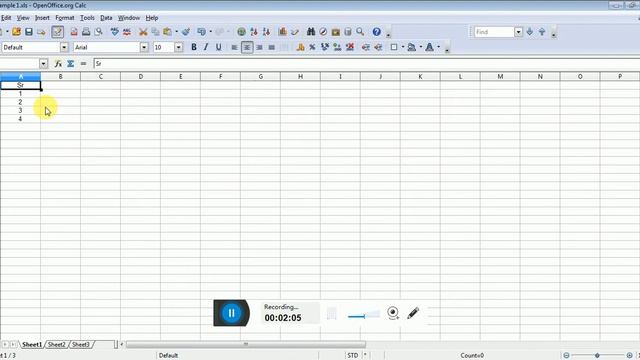Click Sort Descending icon
This screenshot has height=360, width=640.
(x=266, y=32)
